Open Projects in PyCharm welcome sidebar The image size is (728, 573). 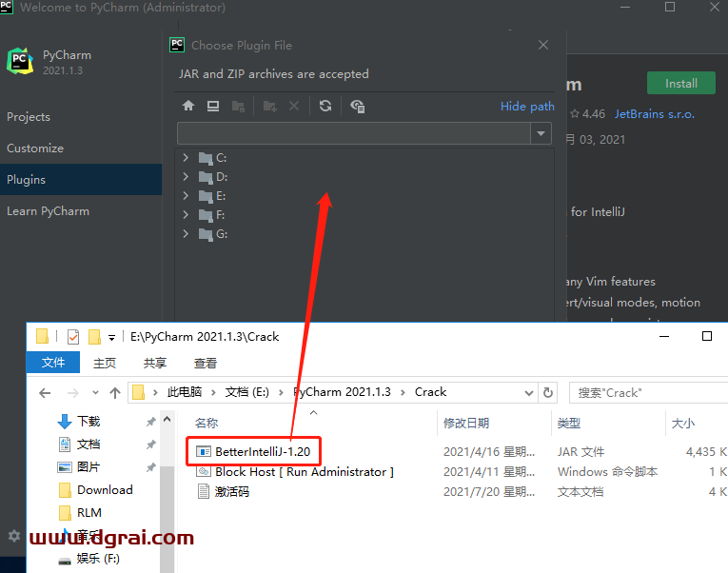pos(29,117)
